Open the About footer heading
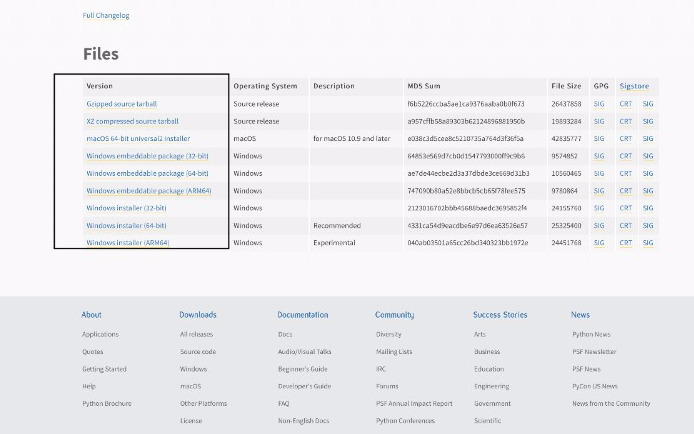This screenshot has height=434, width=694. click(91, 315)
